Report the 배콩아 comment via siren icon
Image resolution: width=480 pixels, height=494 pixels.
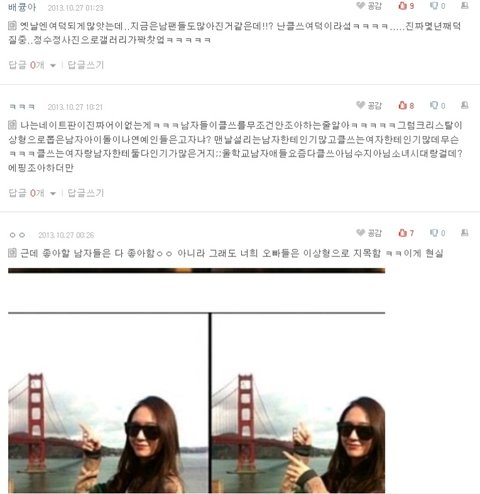[x=465, y=5]
